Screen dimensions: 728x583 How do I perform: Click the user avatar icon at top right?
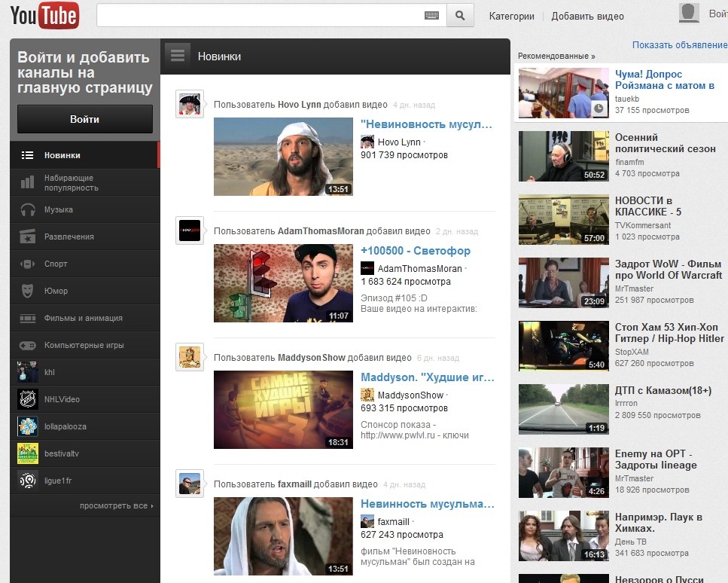click(689, 13)
